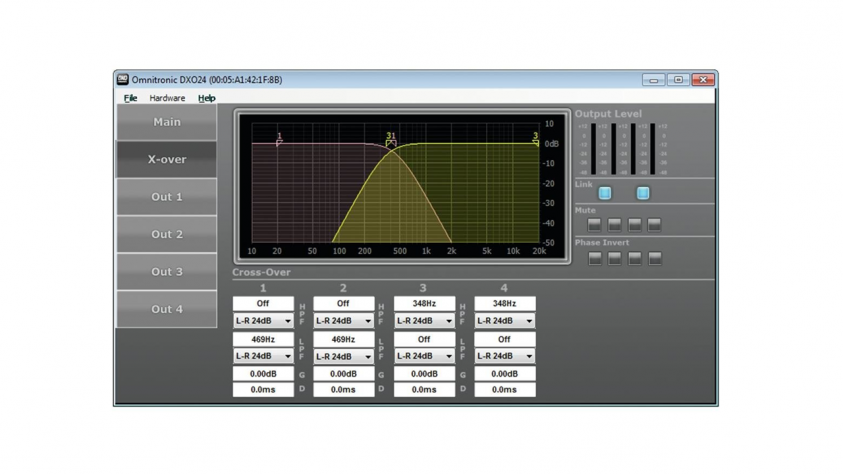The height and width of the screenshot is (474, 843).
Task: Click channel 3 HPF field showing 348Hz
Action: click(x=424, y=304)
